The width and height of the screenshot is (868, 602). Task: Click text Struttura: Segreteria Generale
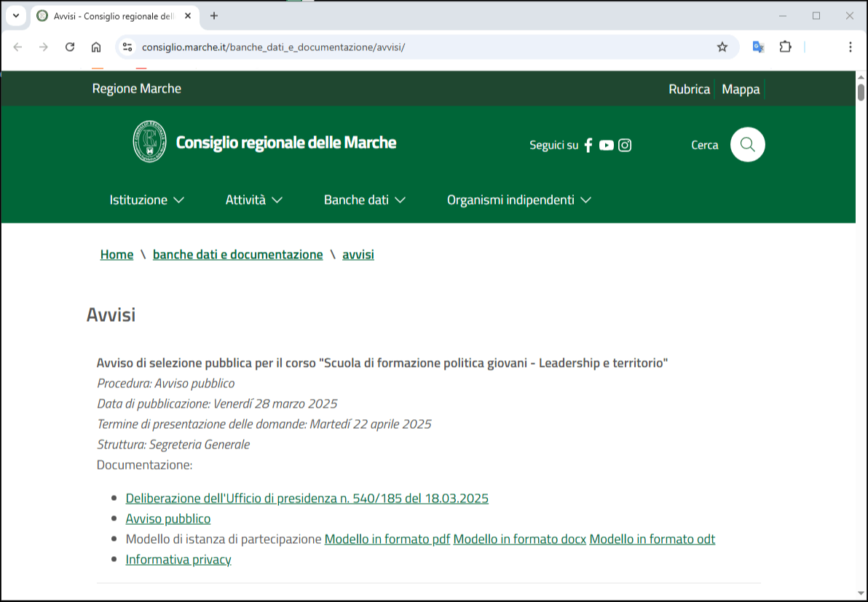(173, 445)
